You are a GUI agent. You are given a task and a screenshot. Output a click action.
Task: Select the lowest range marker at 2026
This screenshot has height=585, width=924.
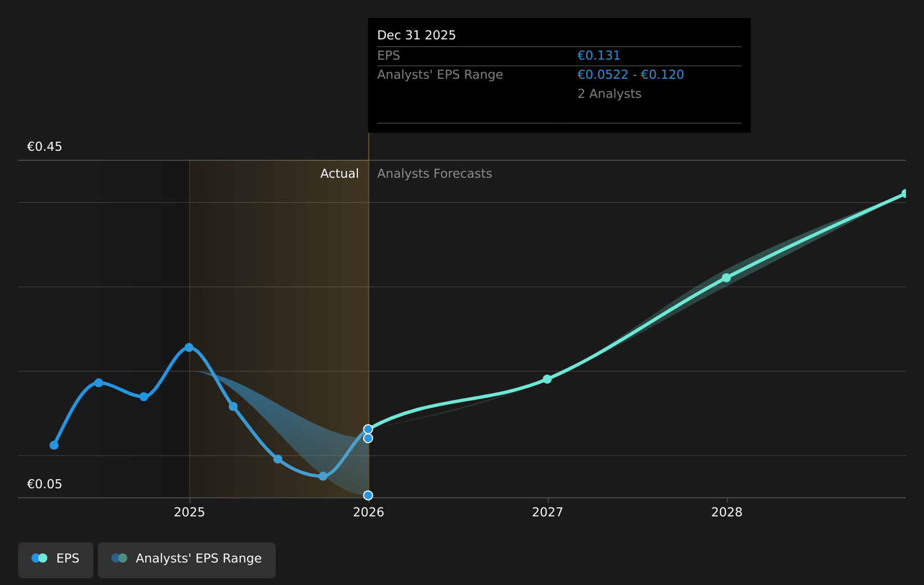[x=368, y=496]
